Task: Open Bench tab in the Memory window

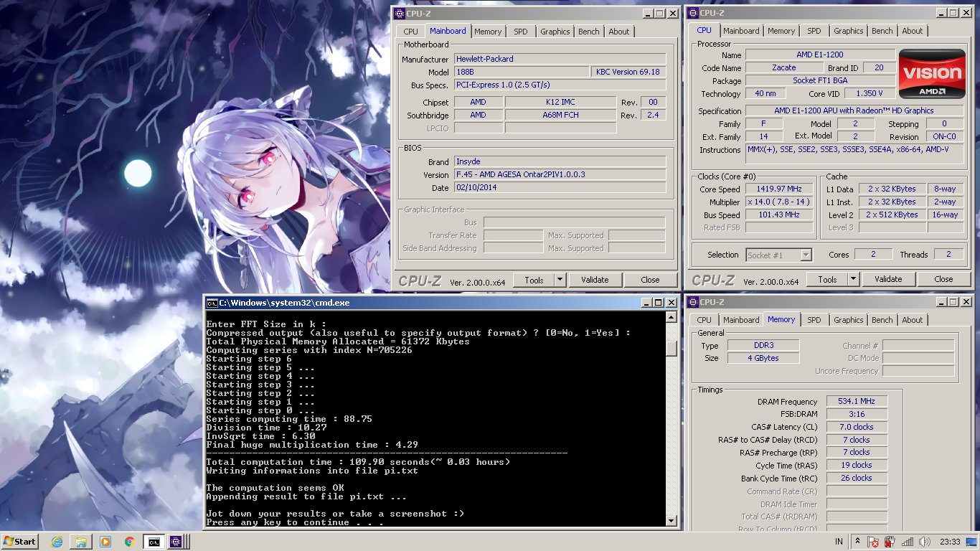Action: tap(882, 320)
